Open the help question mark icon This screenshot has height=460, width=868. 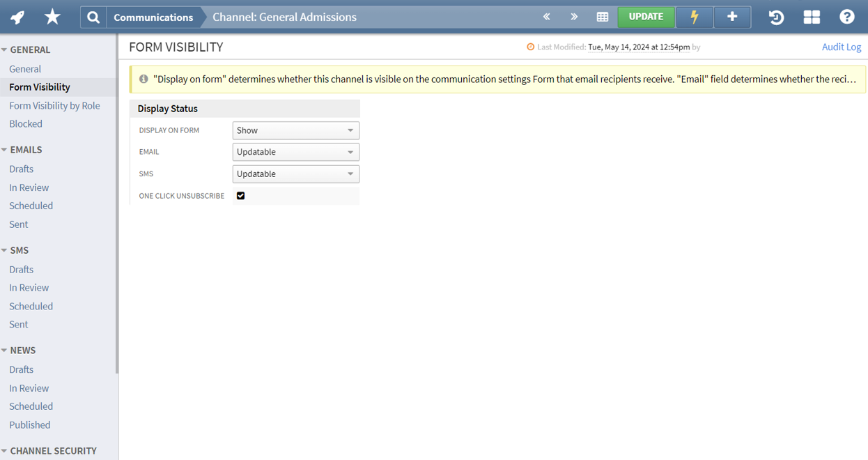846,17
